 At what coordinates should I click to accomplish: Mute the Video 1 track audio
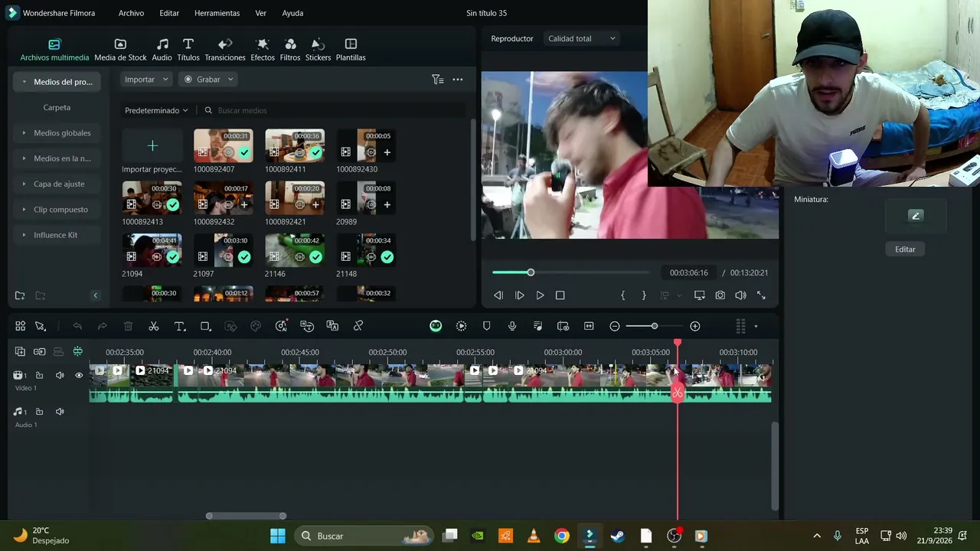60,375
